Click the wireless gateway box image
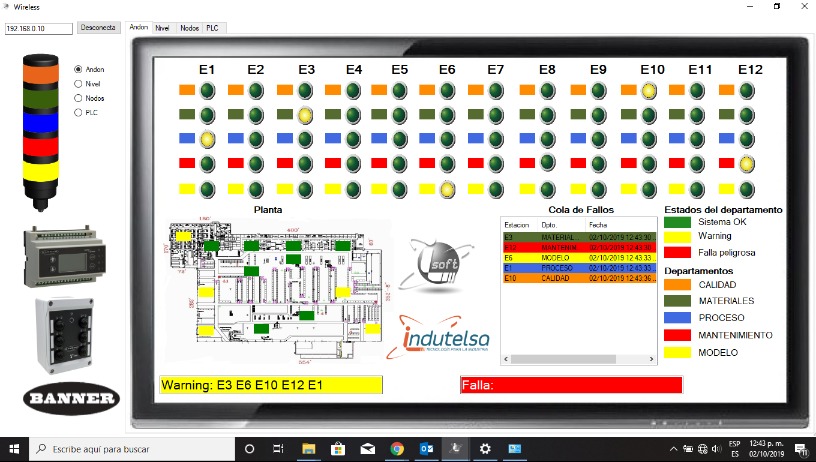This screenshot has height=462, width=816. [71, 333]
